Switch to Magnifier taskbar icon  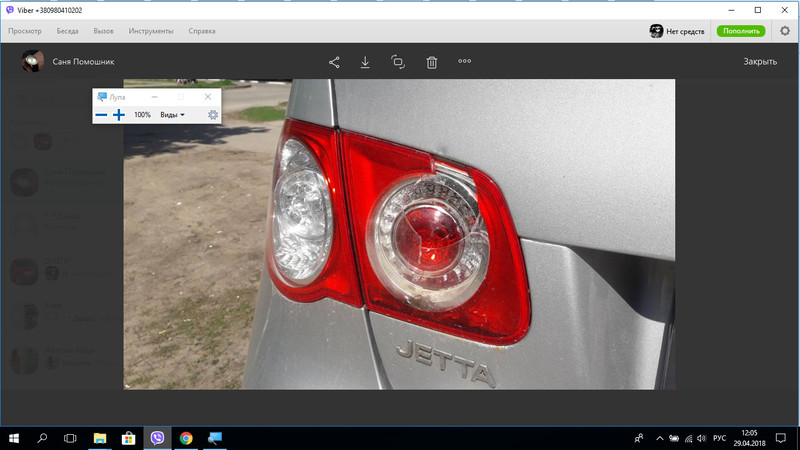215,438
